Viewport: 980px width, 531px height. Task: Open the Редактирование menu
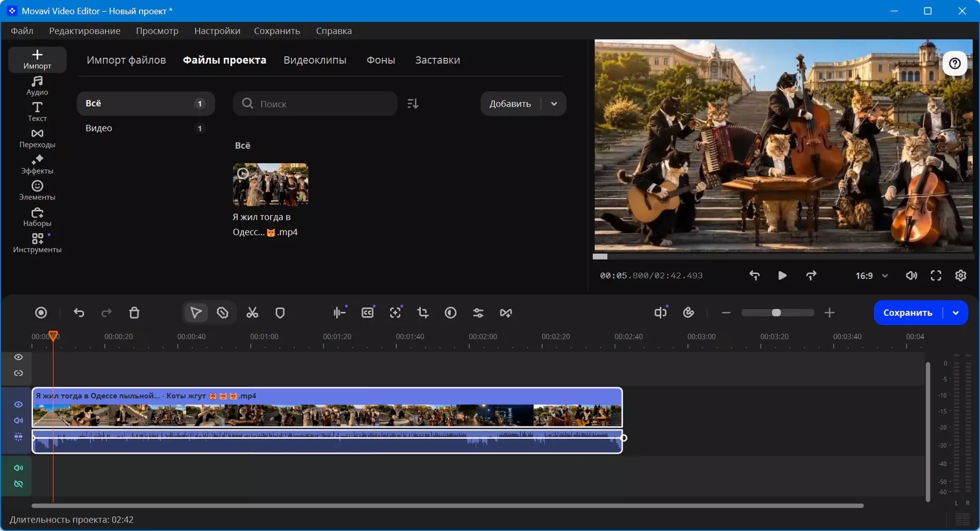85,31
